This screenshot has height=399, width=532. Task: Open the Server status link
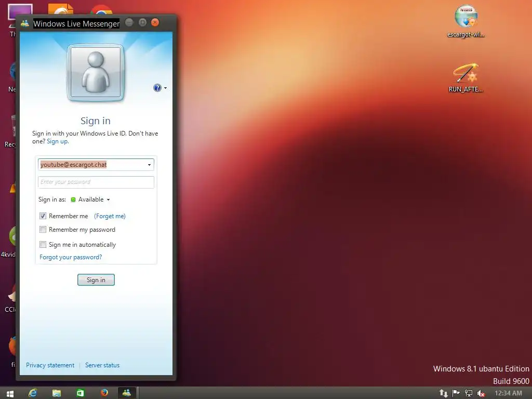click(102, 365)
